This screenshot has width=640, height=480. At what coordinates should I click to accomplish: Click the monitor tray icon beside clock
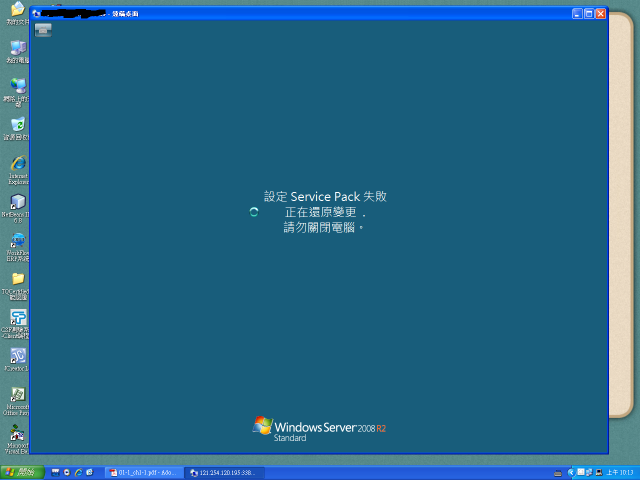[599, 472]
